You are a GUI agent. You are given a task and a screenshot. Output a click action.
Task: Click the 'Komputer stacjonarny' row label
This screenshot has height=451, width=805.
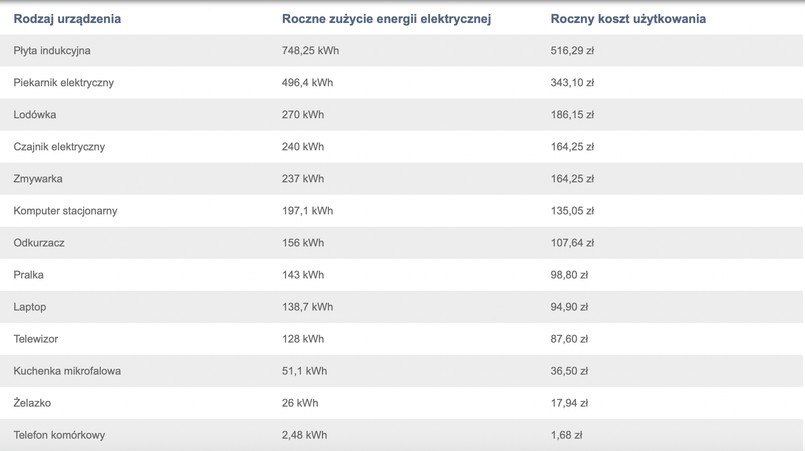pyautogui.click(x=64, y=210)
